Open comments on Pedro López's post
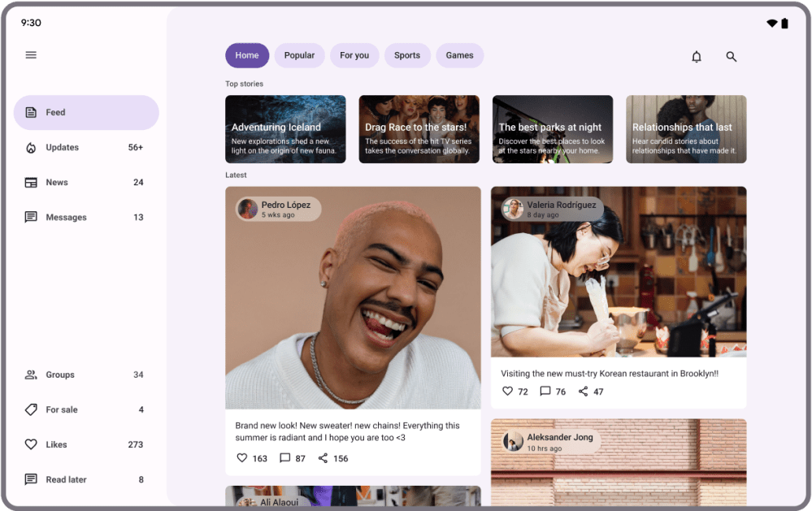The width and height of the screenshot is (812, 511). point(284,458)
